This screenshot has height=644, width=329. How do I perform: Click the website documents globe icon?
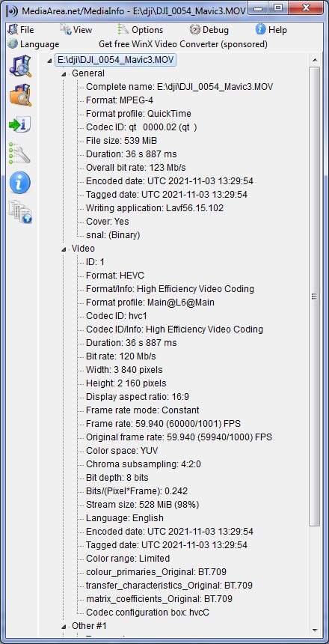pos(20,211)
